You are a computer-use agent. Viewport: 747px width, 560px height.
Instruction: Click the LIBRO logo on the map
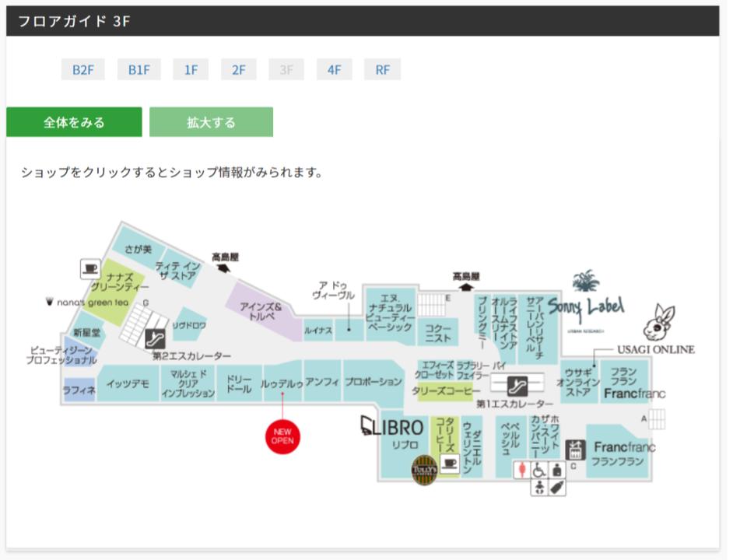coord(392,427)
